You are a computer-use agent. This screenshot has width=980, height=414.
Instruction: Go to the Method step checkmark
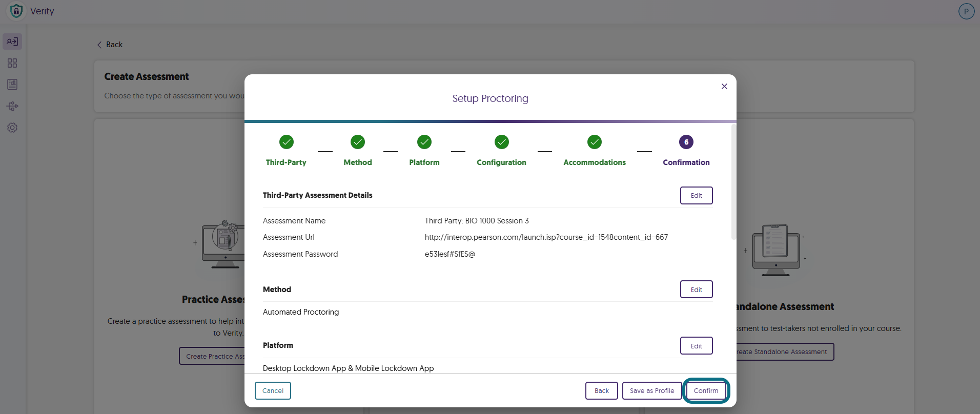click(x=358, y=142)
